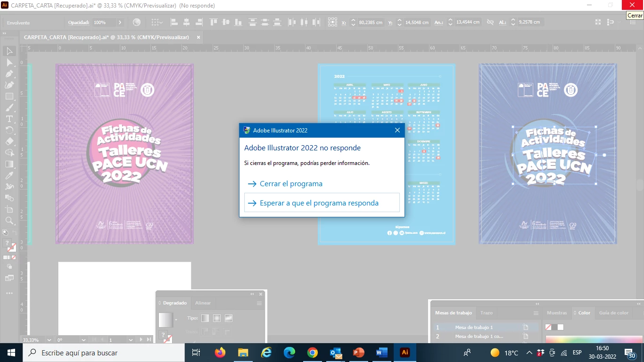644x362 pixels.
Task: Select the Direct Selection tool
Action: coord(9,62)
